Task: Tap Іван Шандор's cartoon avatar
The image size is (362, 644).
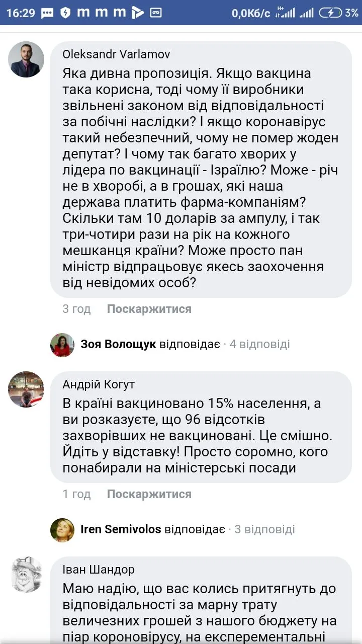Action: click(x=26, y=575)
